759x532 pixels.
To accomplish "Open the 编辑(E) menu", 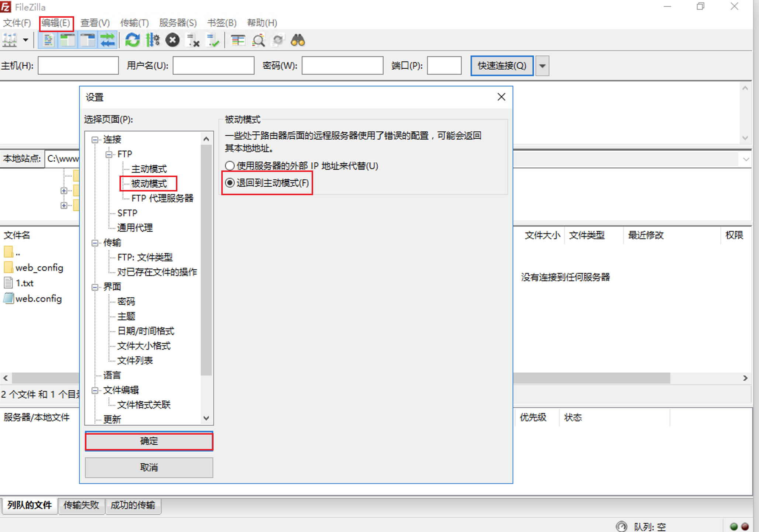I will pos(56,23).
